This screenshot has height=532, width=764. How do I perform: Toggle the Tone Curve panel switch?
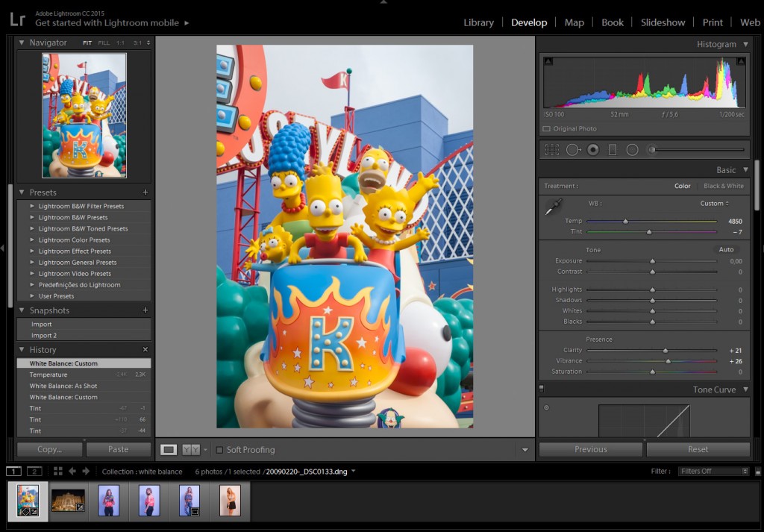point(542,389)
